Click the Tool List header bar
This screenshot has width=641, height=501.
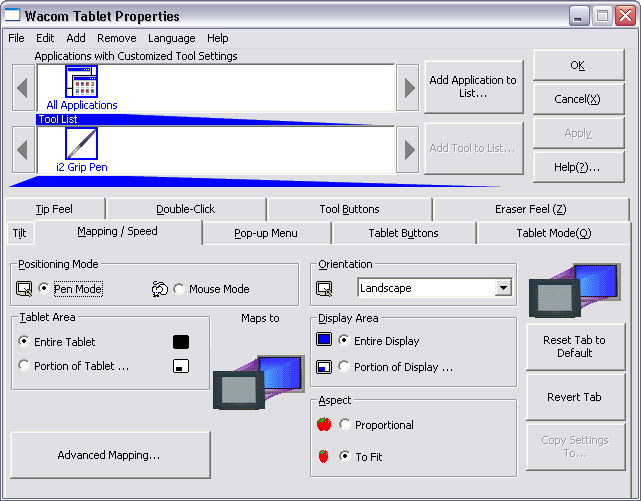pyautogui.click(x=204, y=119)
